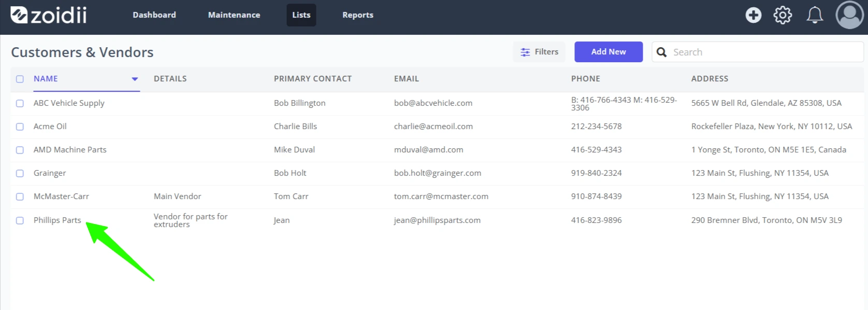Click the Filters button
The width and height of the screenshot is (868, 310).
(x=539, y=52)
